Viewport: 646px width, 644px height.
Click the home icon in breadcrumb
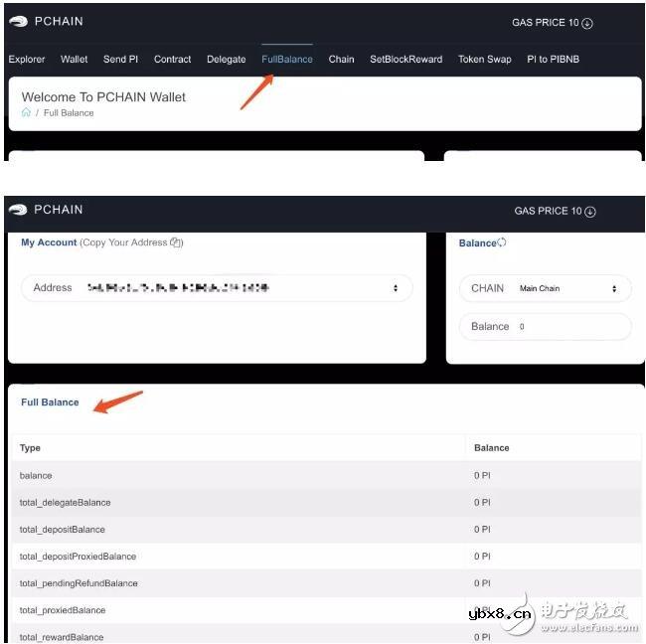[x=27, y=113]
